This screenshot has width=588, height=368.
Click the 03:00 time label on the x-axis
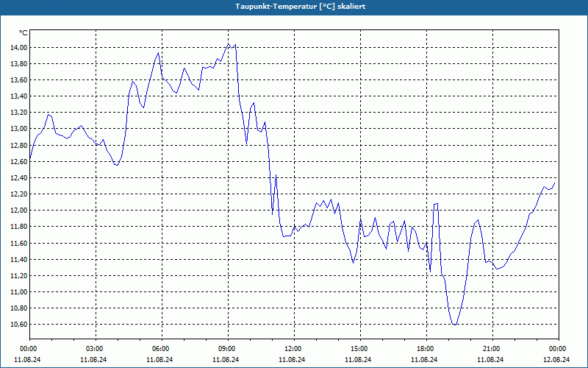point(94,348)
